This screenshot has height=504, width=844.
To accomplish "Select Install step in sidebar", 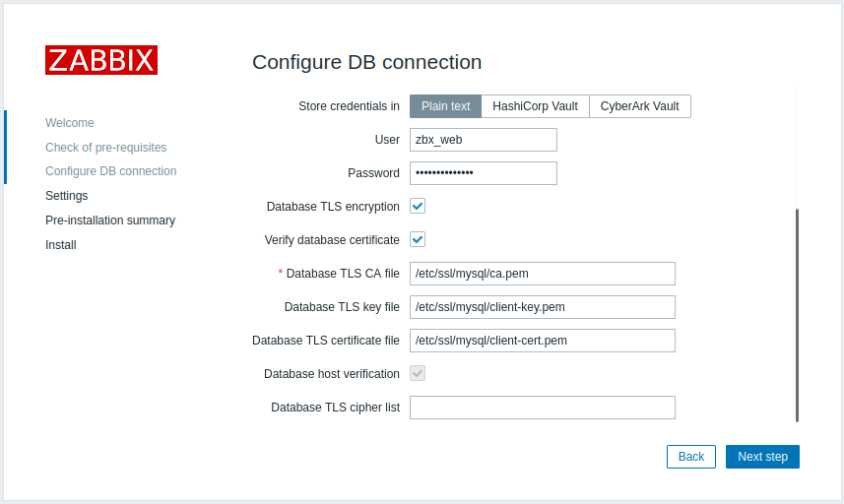I will pos(61,245).
